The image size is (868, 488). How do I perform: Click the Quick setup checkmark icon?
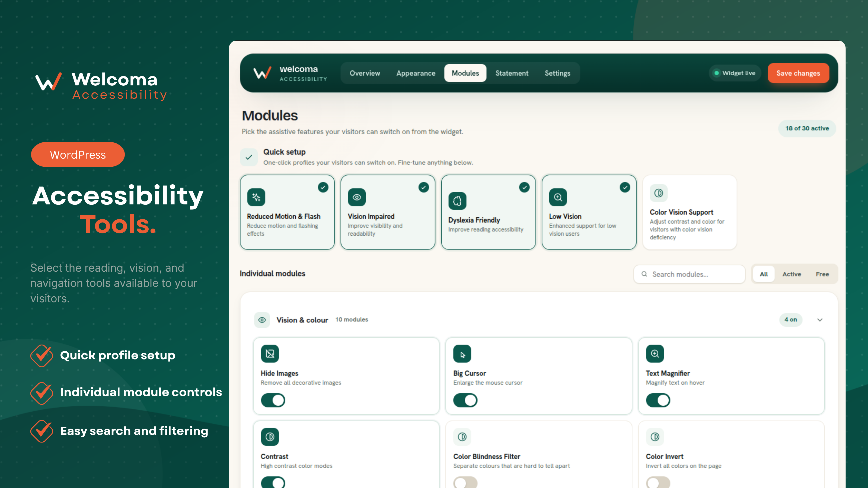point(249,157)
